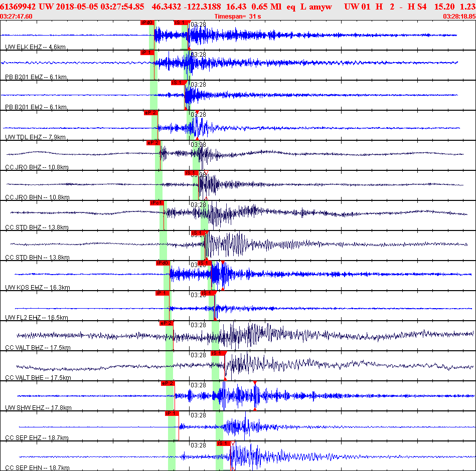The width and height of the screenshot is (476, 471).
Task: Select the iPd0 pick on UW KOS EHZ
Action: pos(163,263)
